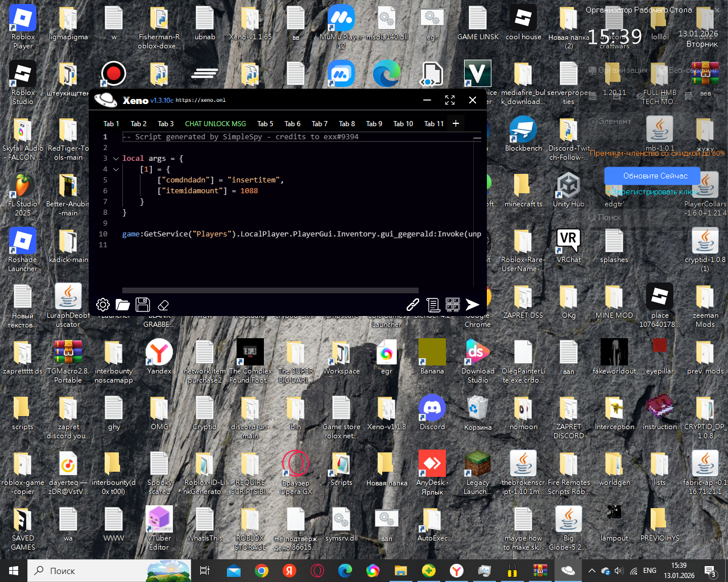
Task: Save script with the floppy disk icon
Action: (x=143, y=305)
